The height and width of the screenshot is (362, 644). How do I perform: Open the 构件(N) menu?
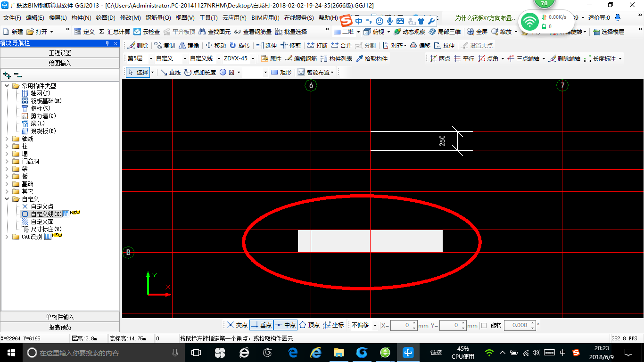[x=82, y=18]
